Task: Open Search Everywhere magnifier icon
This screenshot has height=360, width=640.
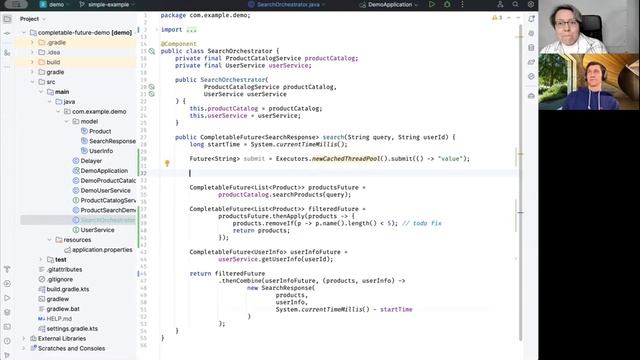Action: coord(516,4)
